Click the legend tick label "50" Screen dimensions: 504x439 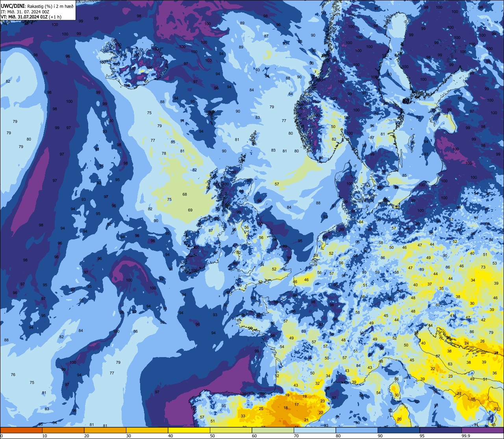coord(213,436)
